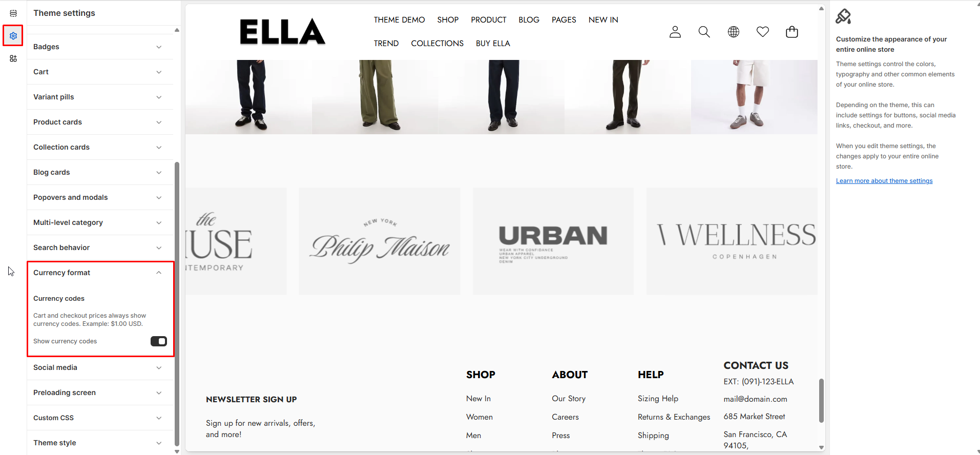
Task: Collapse the Currency format section
Action: tap(100, 273)
